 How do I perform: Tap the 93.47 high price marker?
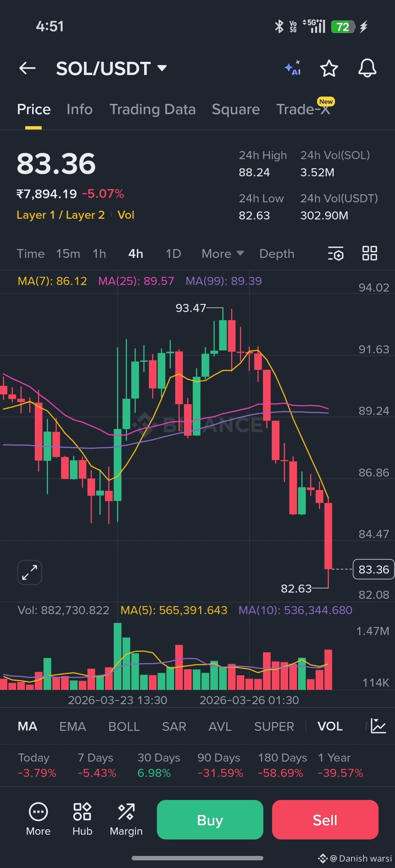pos(191,308)
